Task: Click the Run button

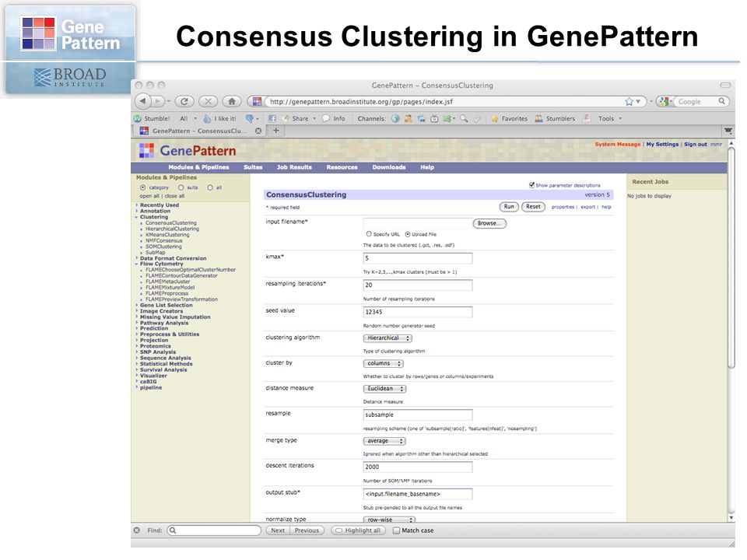Action: pos(509,207)
